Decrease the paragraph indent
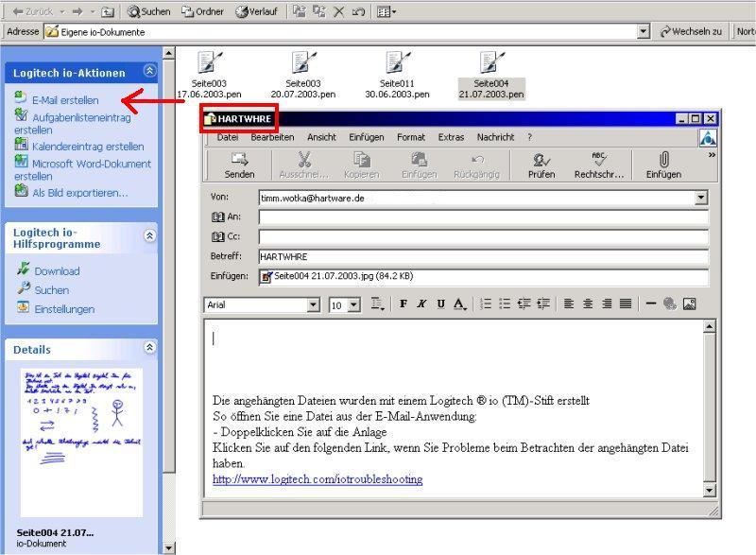Viewport: 756px width, 555px height. click(x=524, y=304)
